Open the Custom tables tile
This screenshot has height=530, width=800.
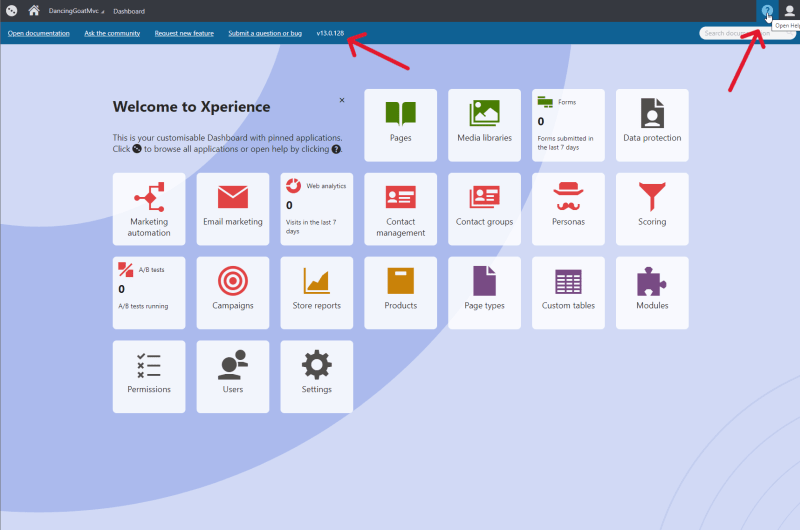[x=568, y=292]
